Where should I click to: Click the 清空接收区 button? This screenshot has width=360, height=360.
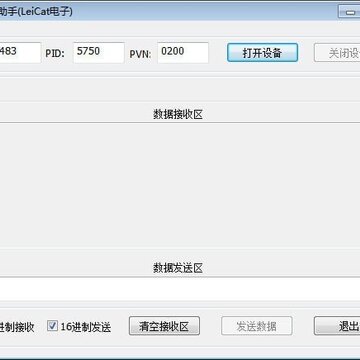[164, 326]
